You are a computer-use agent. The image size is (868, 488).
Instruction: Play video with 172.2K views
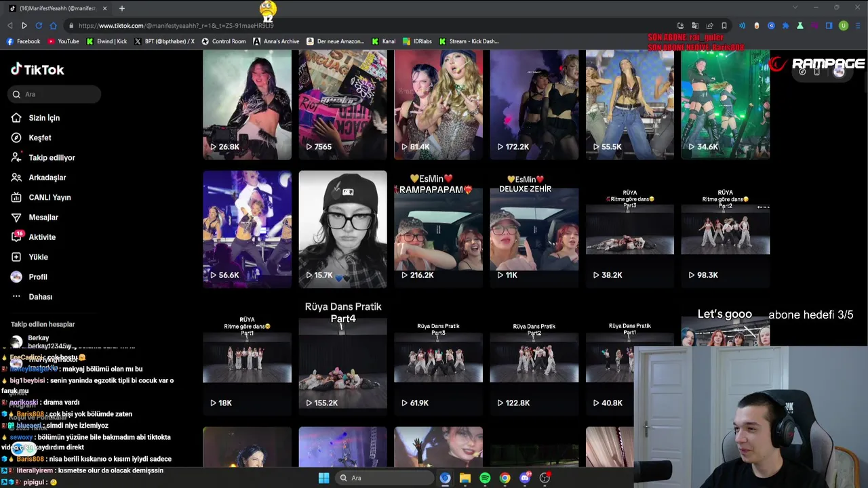click(x=534, y=104)
